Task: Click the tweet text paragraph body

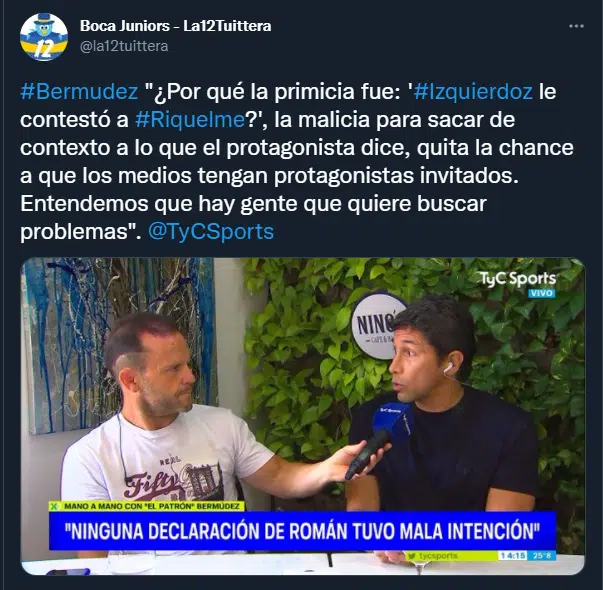Action: (x=297, y=162)
